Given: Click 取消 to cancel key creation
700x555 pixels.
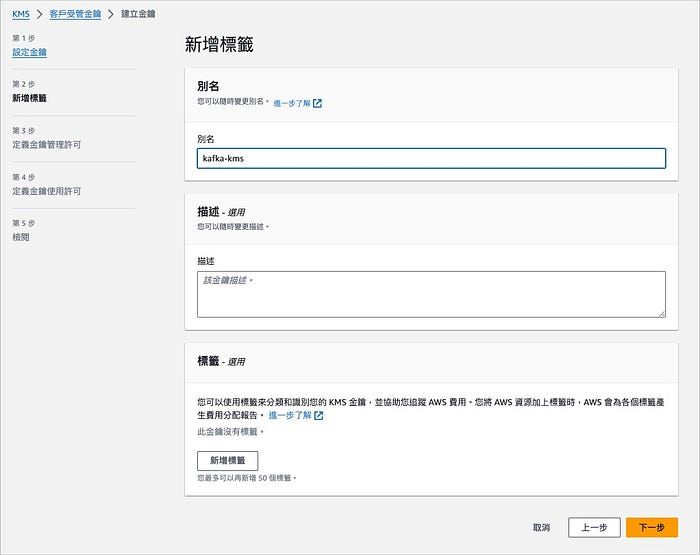Looking at the screenshot, I should pyautogui.click(x=542, y=528).
